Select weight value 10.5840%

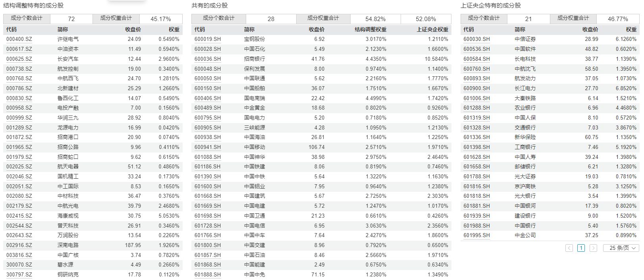tap(436, 59)
